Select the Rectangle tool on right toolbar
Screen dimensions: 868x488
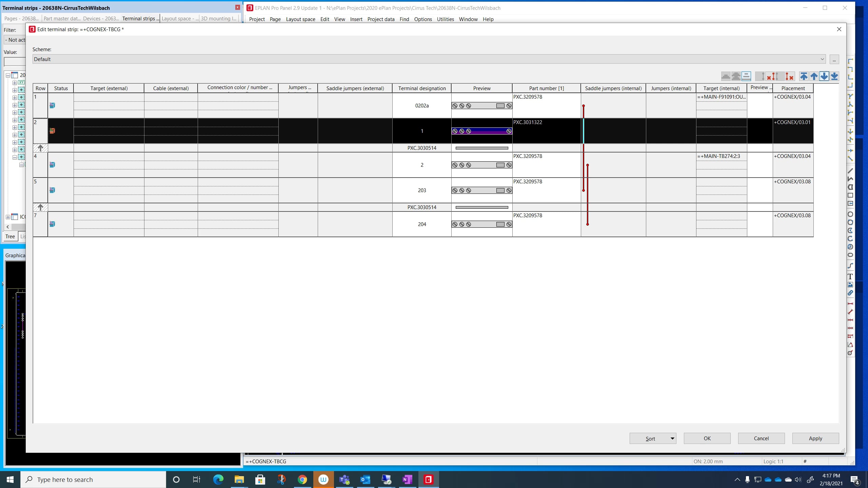[850, 196]
